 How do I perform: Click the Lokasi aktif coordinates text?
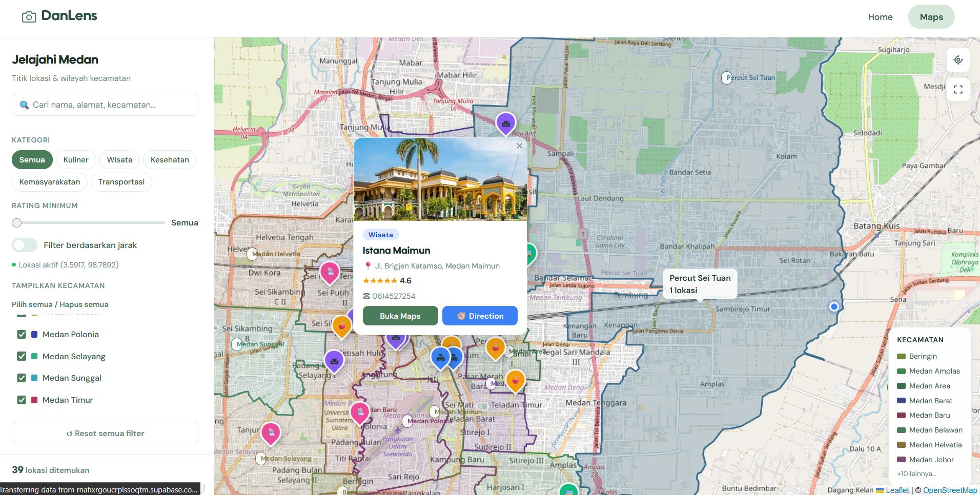click(69, 265)
